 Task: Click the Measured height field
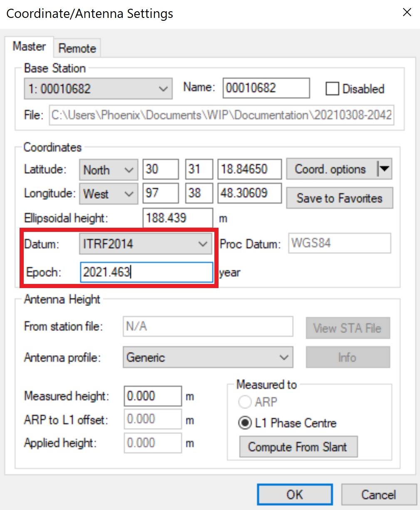(153, 396)
